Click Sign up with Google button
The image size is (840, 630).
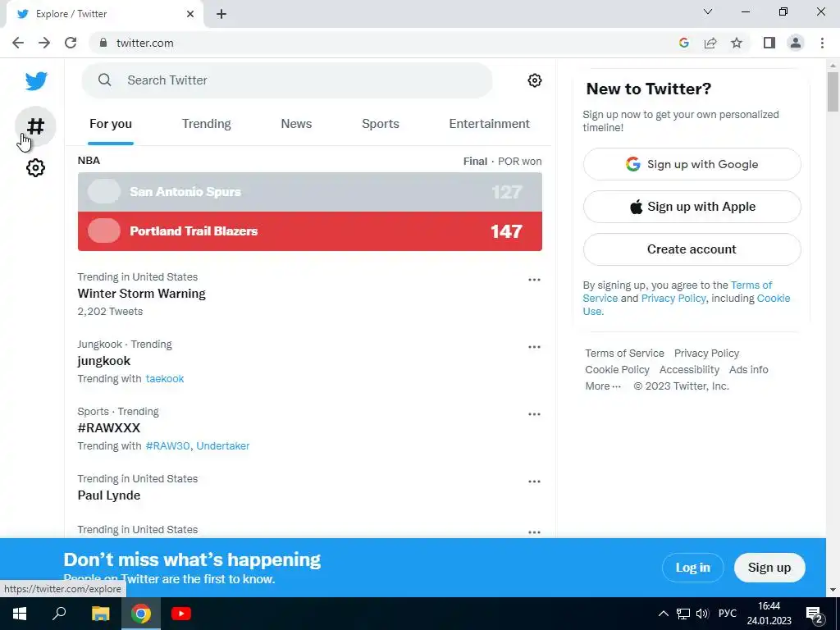(x=692, y=164)
